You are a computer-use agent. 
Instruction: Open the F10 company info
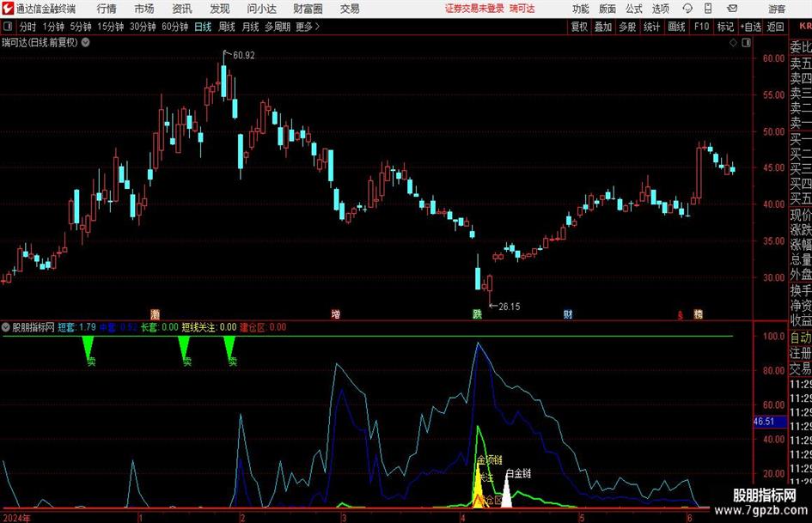point(702,27)
